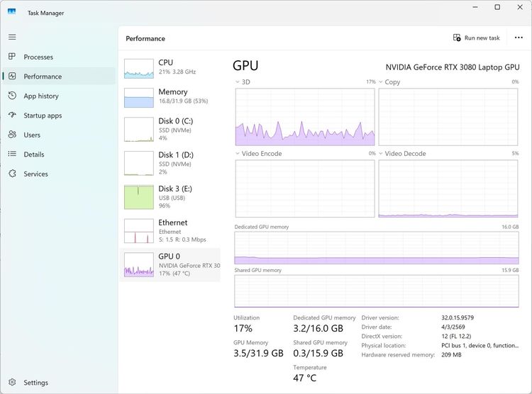
Task: Click the Users people icon
Action: pos(12,135)
